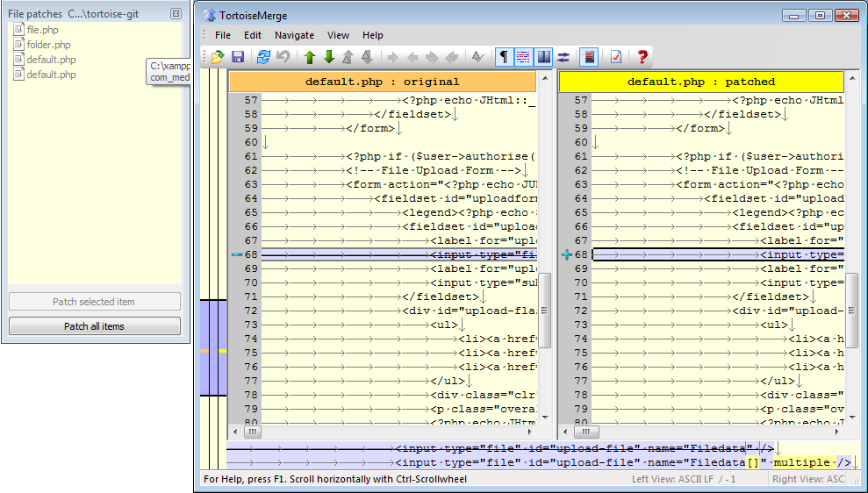Viewport: 868px width, 493px height.
Task: Click the grey previous conflict up arrow
Action: coord(348,56)
